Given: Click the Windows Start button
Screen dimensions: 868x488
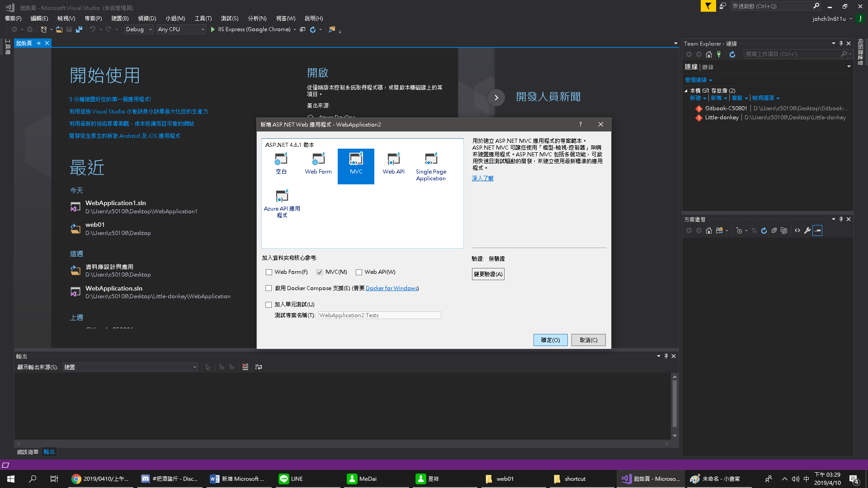Looking at the screenshot, I should click(x=11, y=479).
